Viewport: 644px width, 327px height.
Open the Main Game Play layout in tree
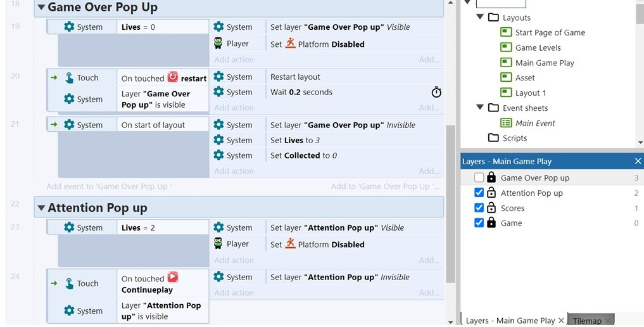544,63
